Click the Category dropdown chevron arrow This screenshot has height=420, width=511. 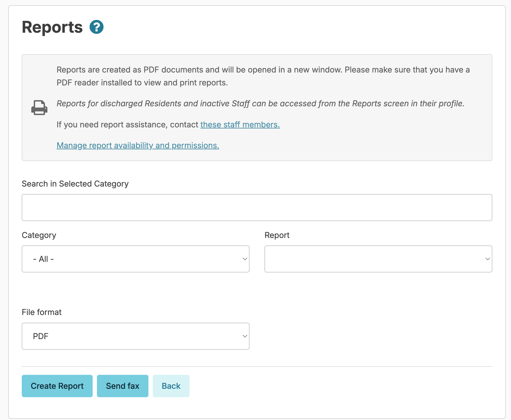(245, 259)
